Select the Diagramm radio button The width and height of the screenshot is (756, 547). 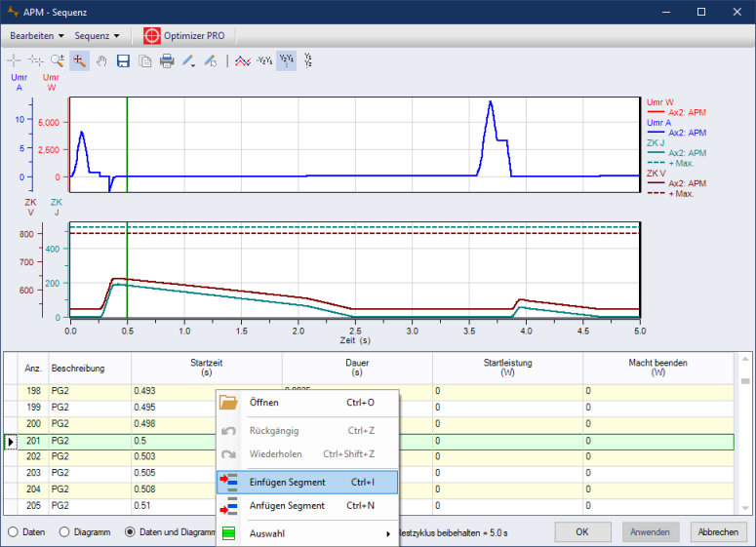[65, 532]
